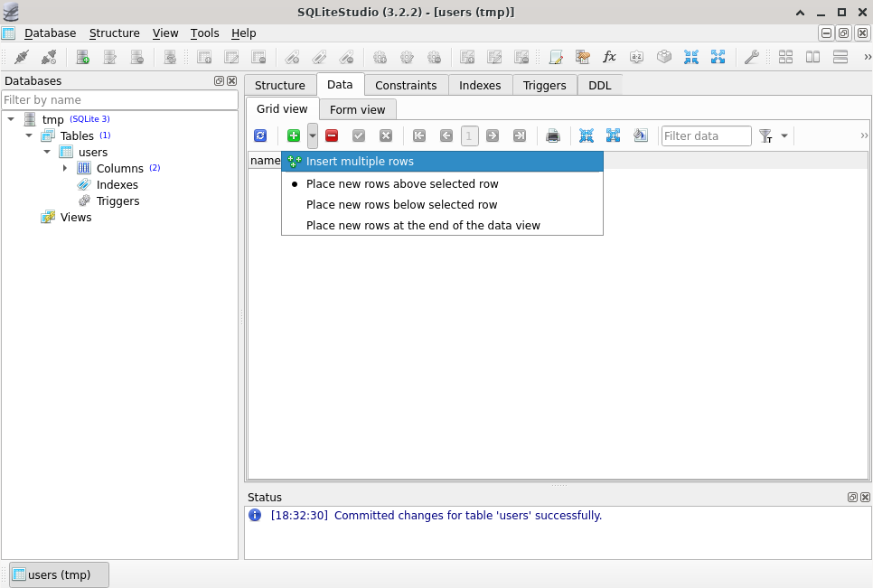Viewport: 873px width, 588px height.
Task: Click the users (tmp) taskbar window button
Action: coord(59,574)
